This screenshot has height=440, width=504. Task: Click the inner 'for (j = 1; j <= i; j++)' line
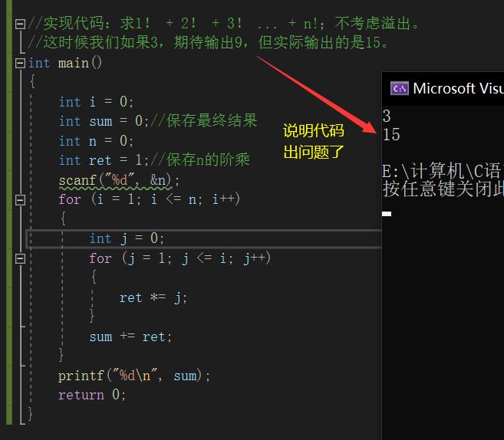[180, 258]
